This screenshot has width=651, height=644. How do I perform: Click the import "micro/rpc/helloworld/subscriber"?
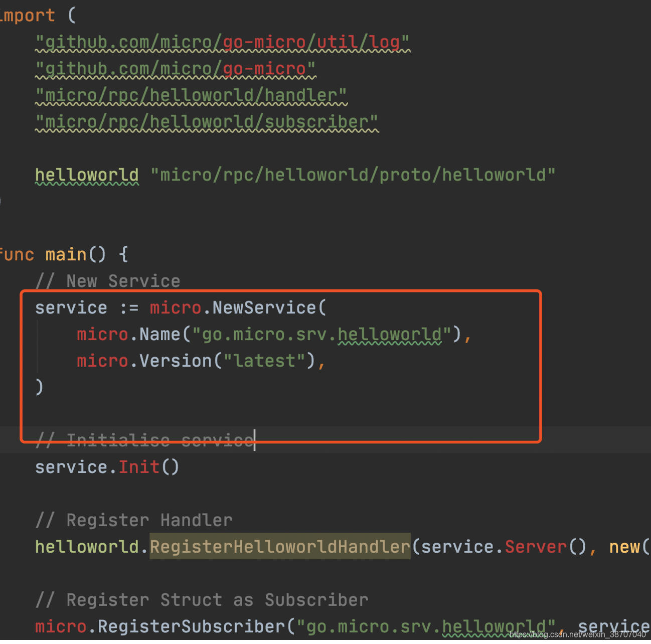(x=207, y=122)
